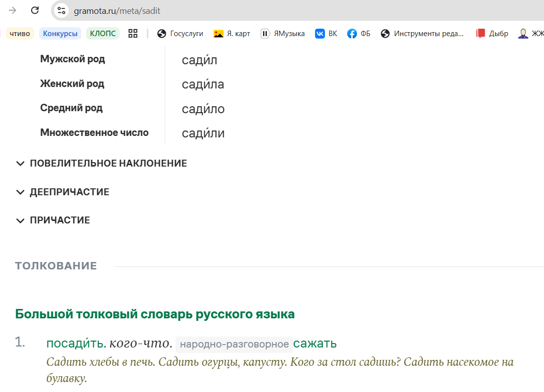544x392 pixels.
Task: Open the ФБ Facebook bookmark
Action: coord(359,34)
